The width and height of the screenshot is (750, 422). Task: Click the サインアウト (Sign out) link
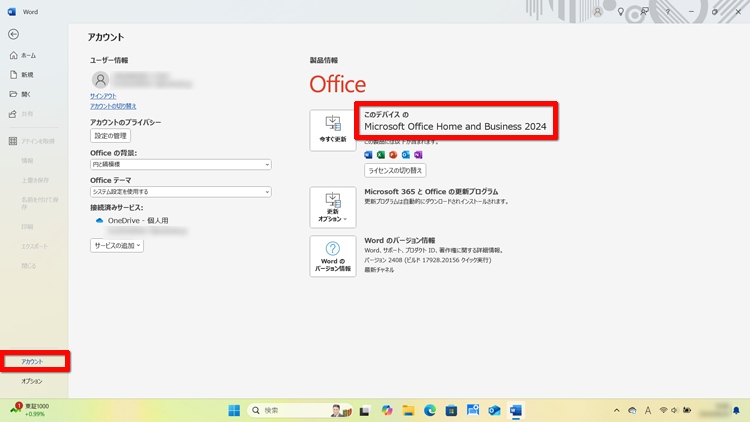click(x=104, y=96)
